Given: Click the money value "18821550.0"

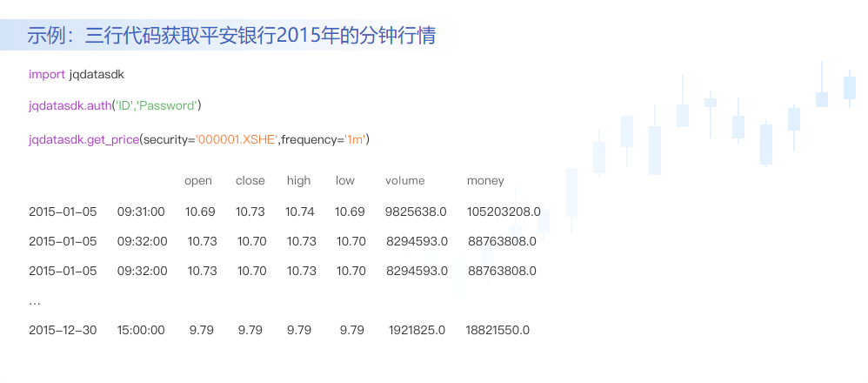Looking at the screenshot, I should pos(497,331).
